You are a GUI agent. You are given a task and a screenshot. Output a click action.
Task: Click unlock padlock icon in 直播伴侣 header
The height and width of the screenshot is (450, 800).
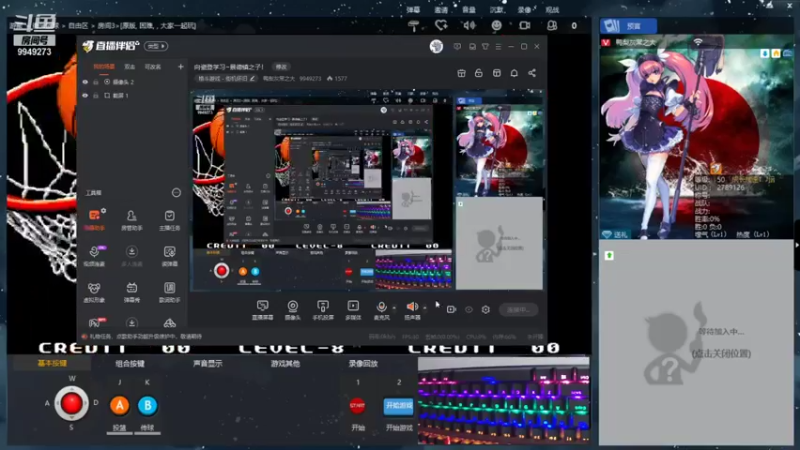(479, 73)
